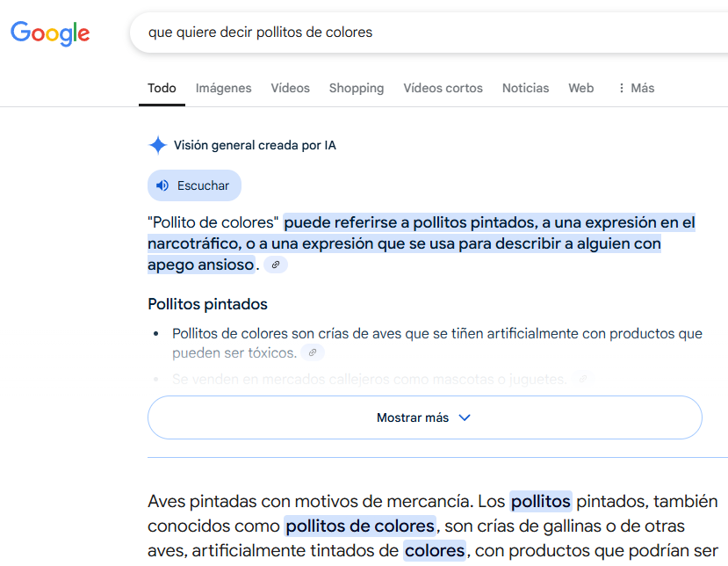The height and width of the screenshot is (566, 728).
Task: Go to the Vídeos tab
Action: pos(290,88)
